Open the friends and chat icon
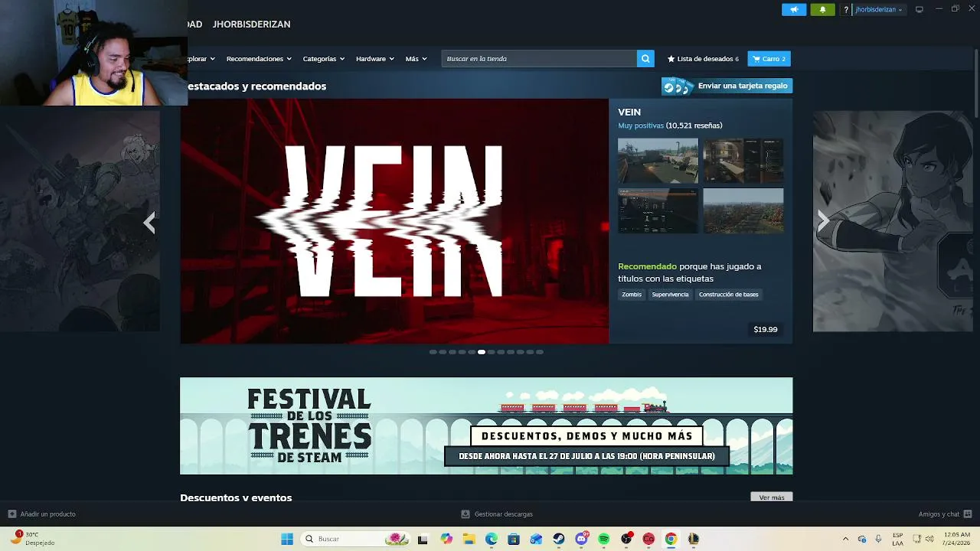 click(968, 514)
